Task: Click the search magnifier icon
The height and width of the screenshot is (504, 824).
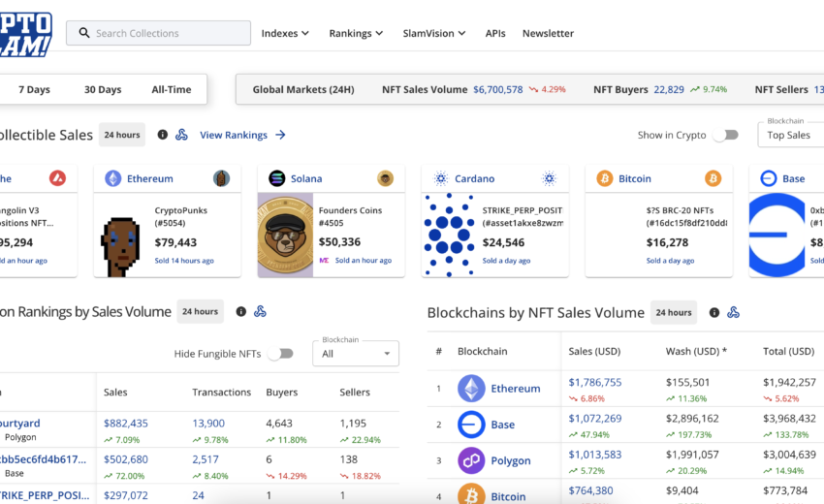Action: pos(84,33)
